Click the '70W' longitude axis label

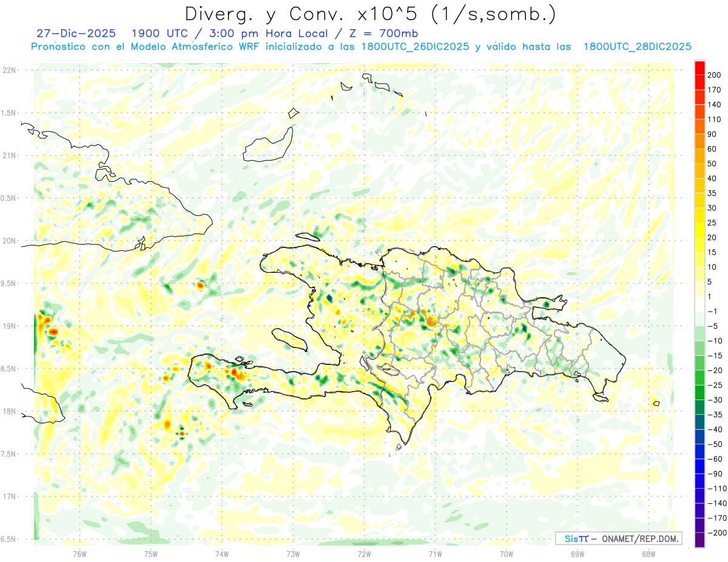tap(507, 554)
